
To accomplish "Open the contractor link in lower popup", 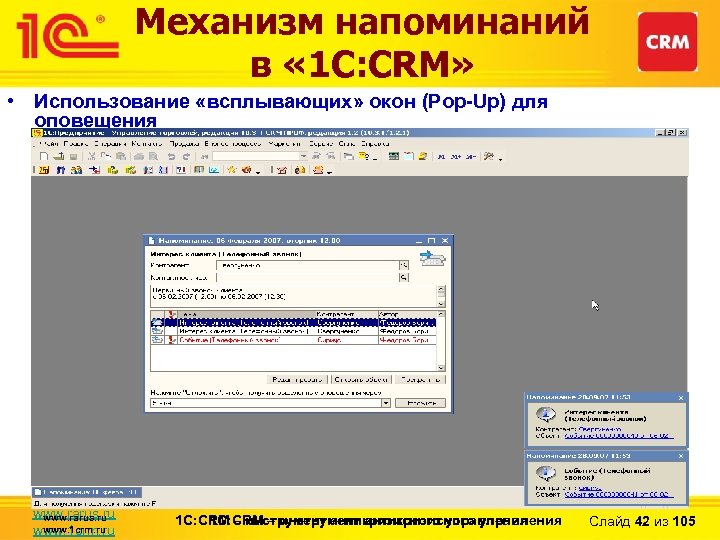I will 590,488.
